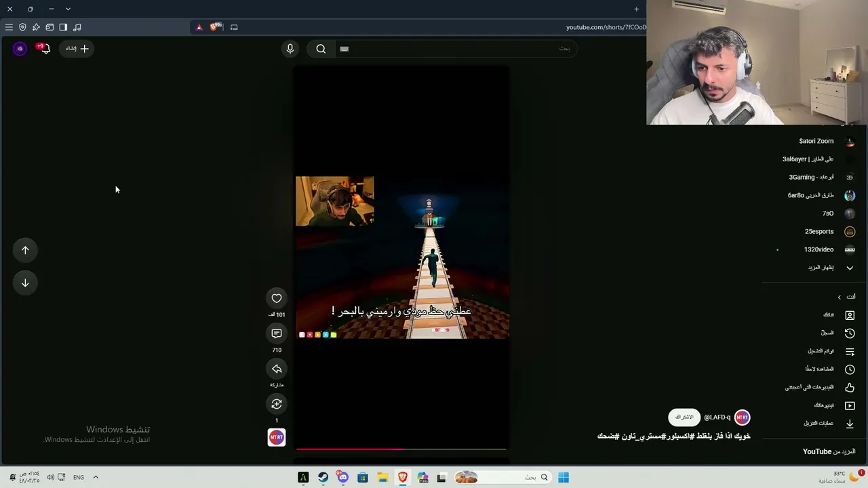Go to the next Short with down arrow
This screenshot has width=868, height=488.
(x=25, y=283)
